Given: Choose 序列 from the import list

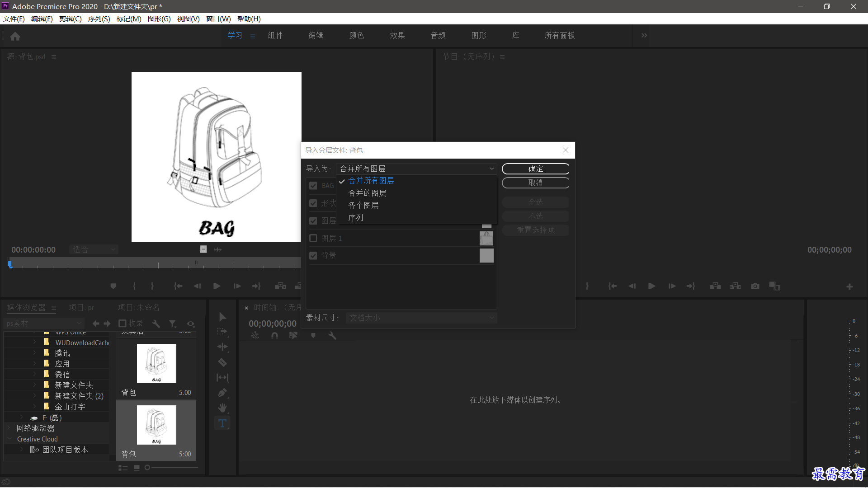Looking at the screenshot, I should [356, 218].
